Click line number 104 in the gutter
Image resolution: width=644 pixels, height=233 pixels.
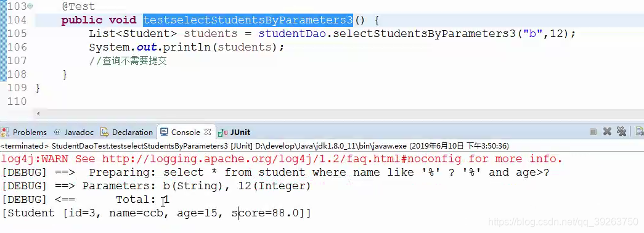[x=17, y=20]
